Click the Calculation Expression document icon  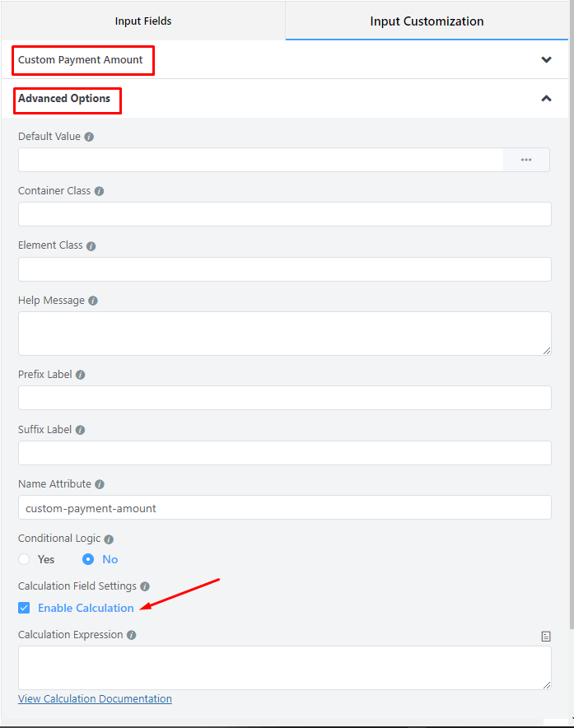coord(545,636)
